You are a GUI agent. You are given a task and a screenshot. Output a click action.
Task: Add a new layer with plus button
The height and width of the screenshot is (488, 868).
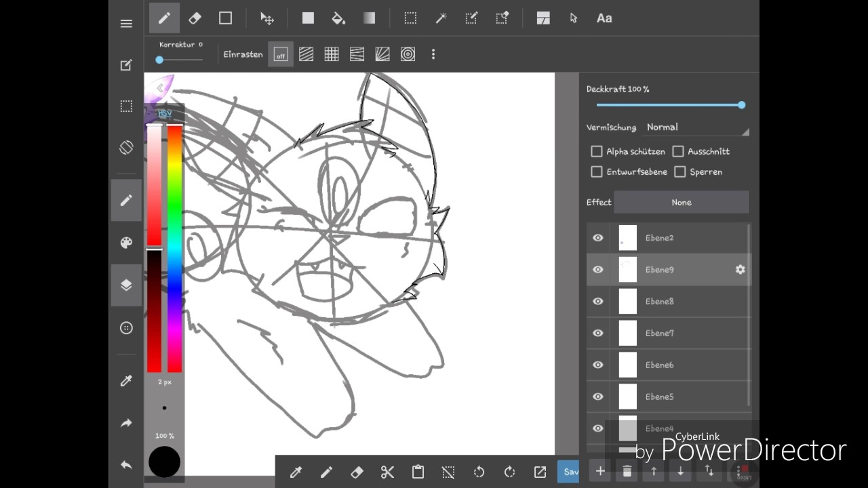pyautogui.click(x=600, y=471)
